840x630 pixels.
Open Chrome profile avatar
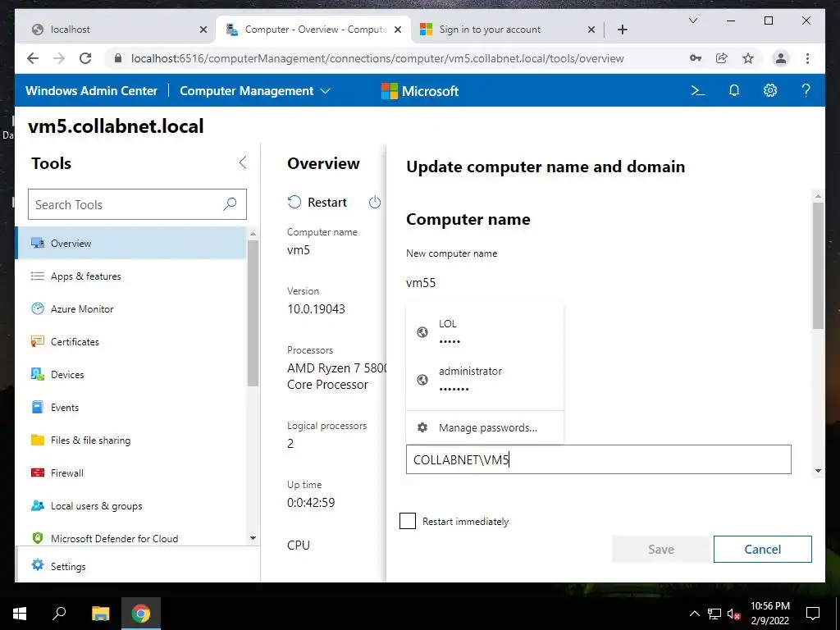(781, 58)
